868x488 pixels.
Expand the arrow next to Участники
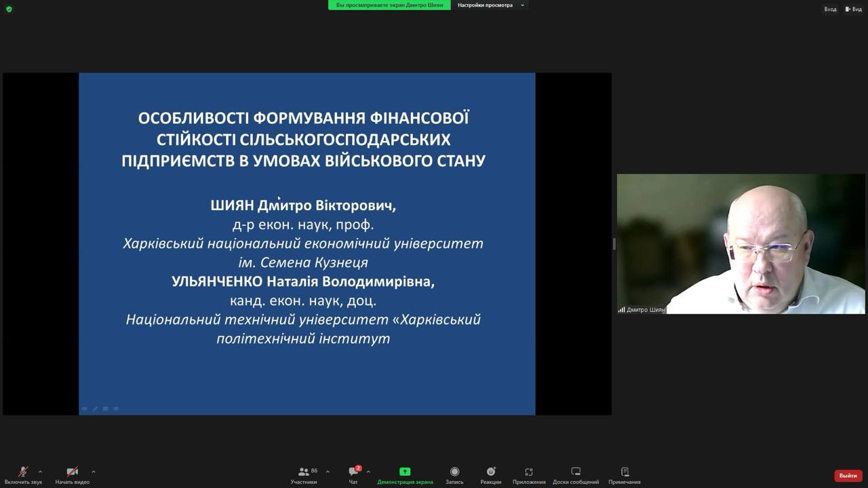click(328, 472)
